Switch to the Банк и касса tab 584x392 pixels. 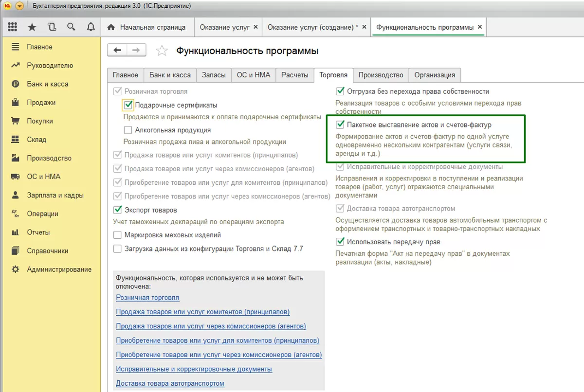[170, 75]
